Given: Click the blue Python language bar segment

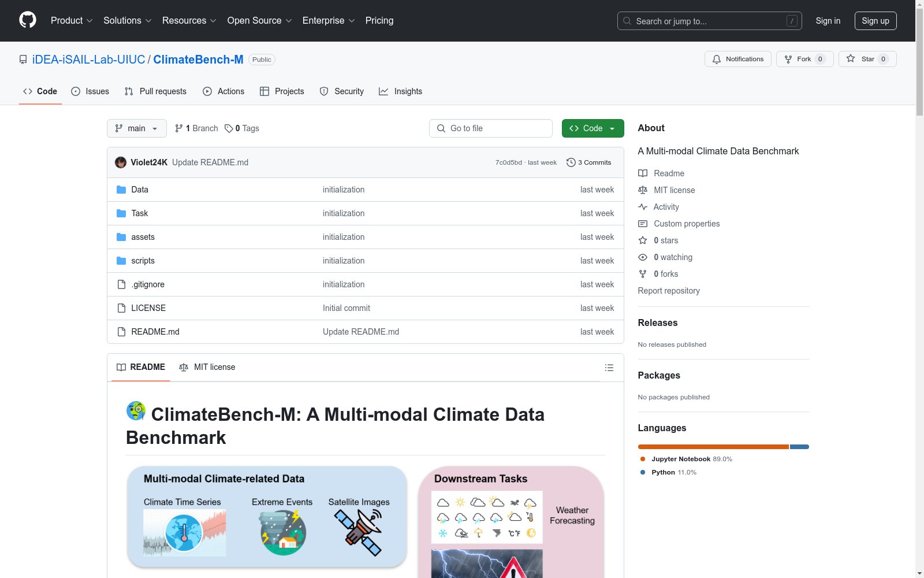Looking at the screenshot, I should 799,447.
